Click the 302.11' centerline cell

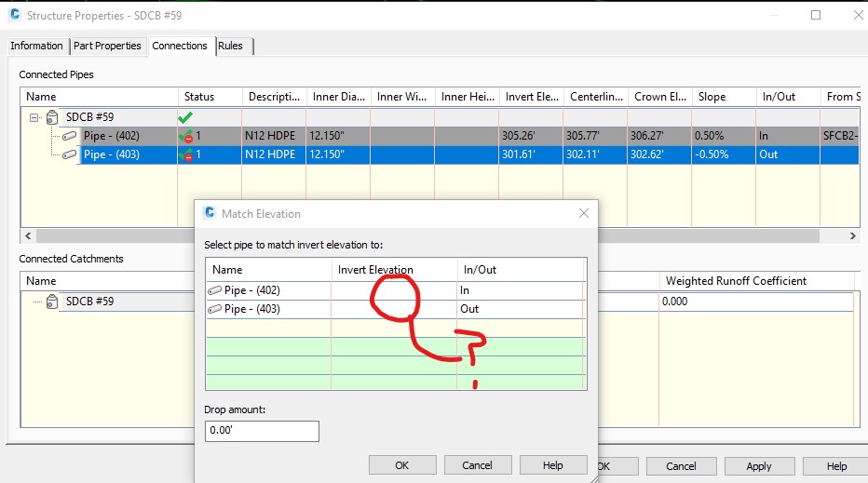(x=596, y=154)
